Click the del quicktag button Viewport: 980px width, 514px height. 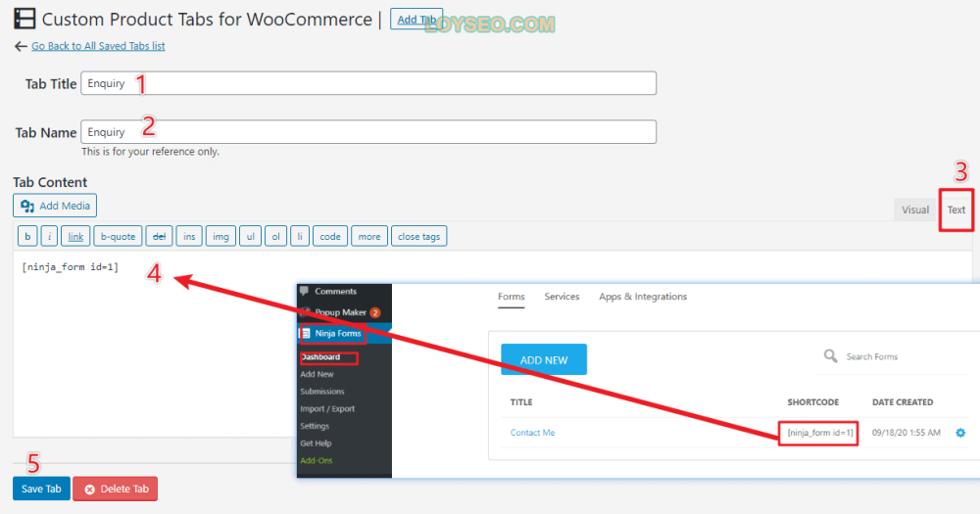coord(160,236)
